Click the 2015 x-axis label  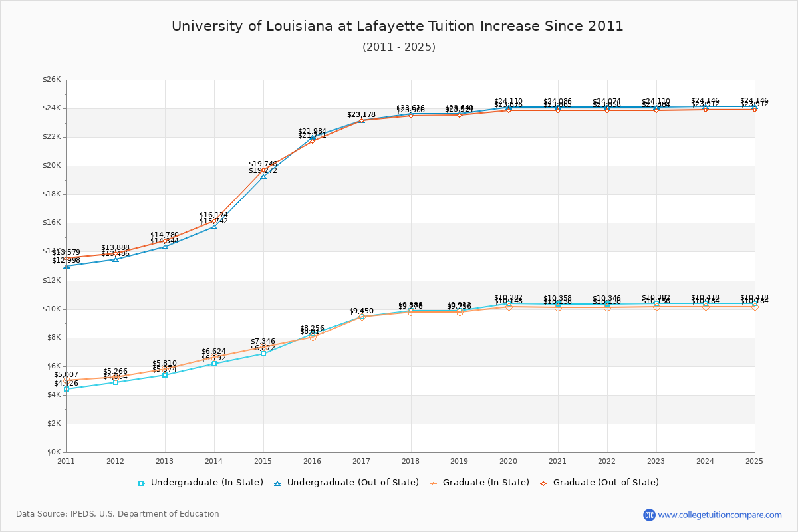click(263, 460)
